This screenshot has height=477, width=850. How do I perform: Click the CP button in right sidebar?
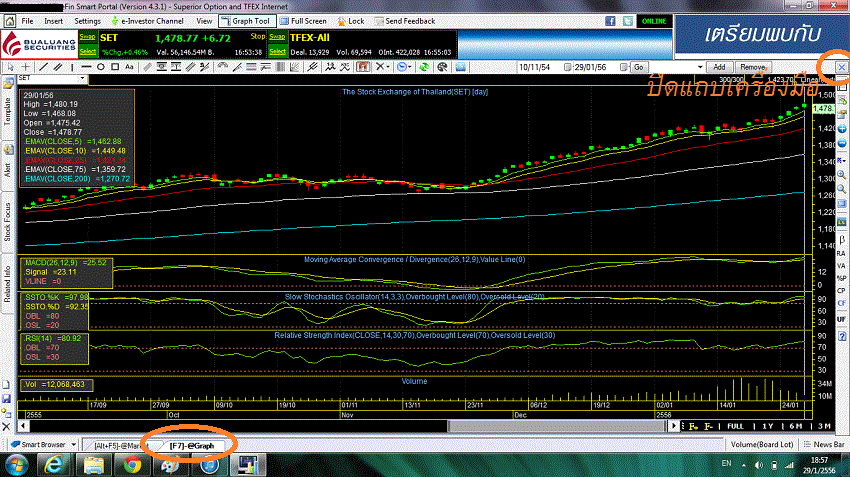tap(841, 291)
